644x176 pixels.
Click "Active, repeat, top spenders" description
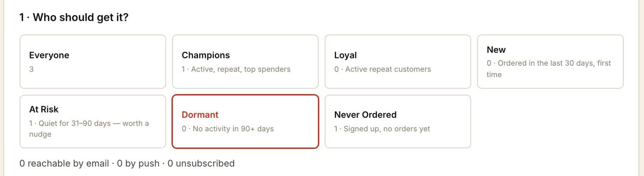[241, 69]
